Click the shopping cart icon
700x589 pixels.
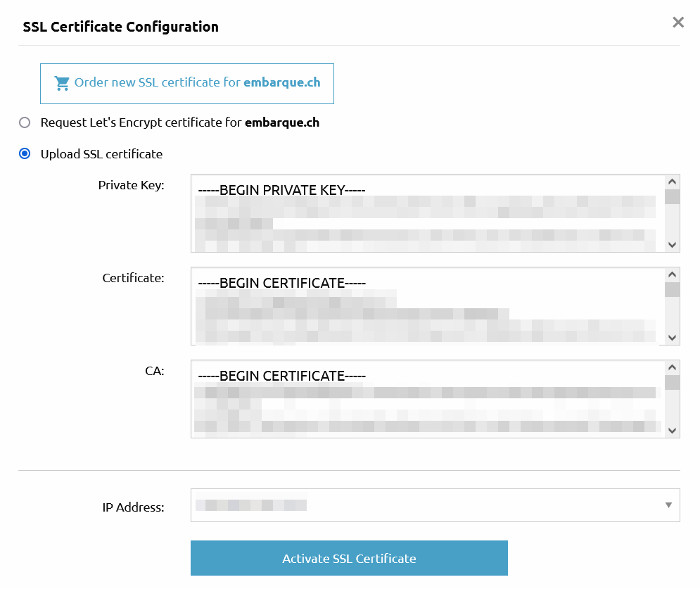pos(62,83)
